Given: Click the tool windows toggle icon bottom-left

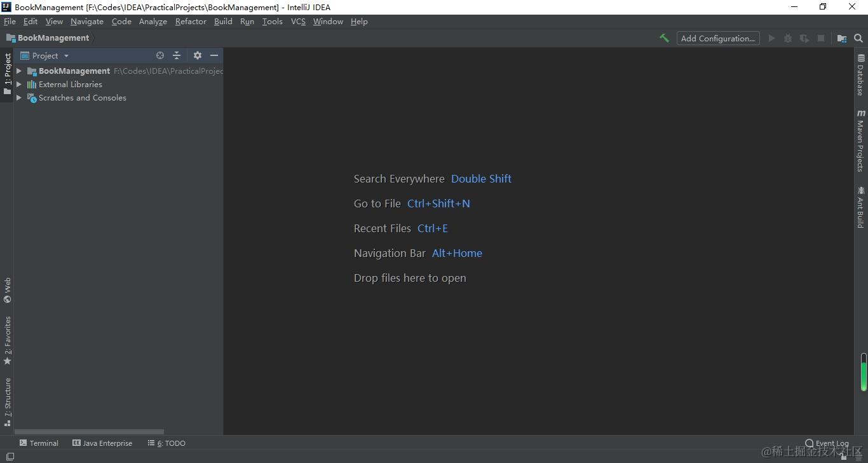Looking at the screenshot, I should [10, 457].
